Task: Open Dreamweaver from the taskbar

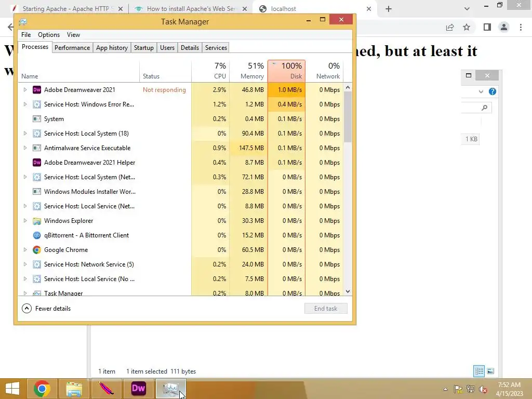Action: pos(138,389)
